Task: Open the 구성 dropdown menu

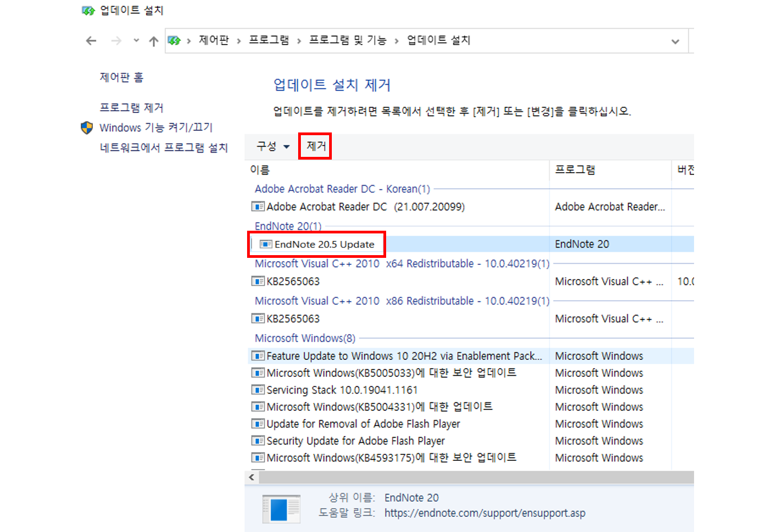Action: click(273, 146)
